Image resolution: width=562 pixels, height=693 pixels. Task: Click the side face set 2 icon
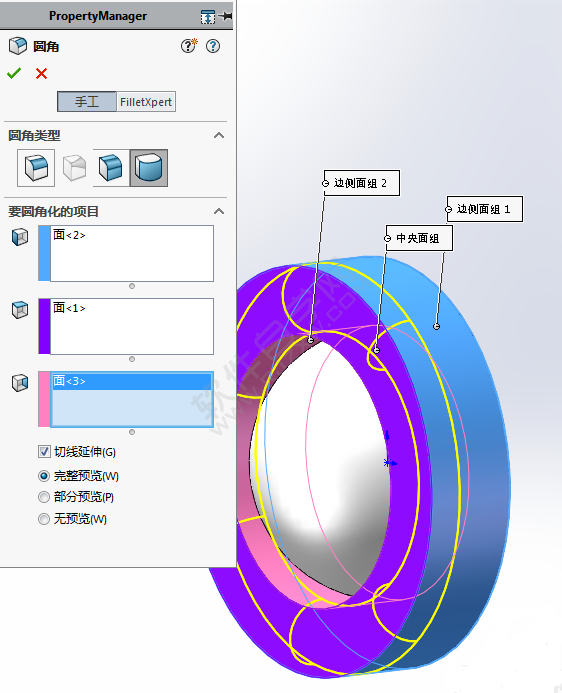(20, 383)
